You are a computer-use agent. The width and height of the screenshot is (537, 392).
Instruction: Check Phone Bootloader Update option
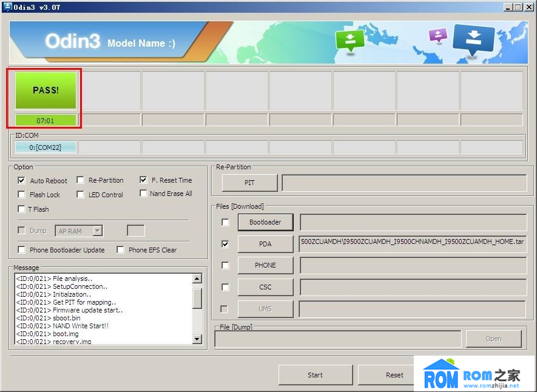point(21,249)
